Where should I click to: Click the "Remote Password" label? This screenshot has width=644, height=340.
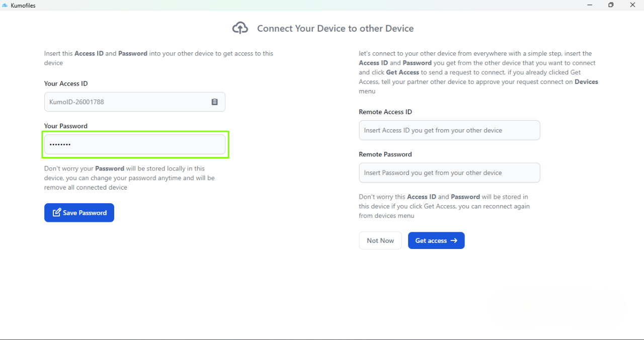(385, 154)
